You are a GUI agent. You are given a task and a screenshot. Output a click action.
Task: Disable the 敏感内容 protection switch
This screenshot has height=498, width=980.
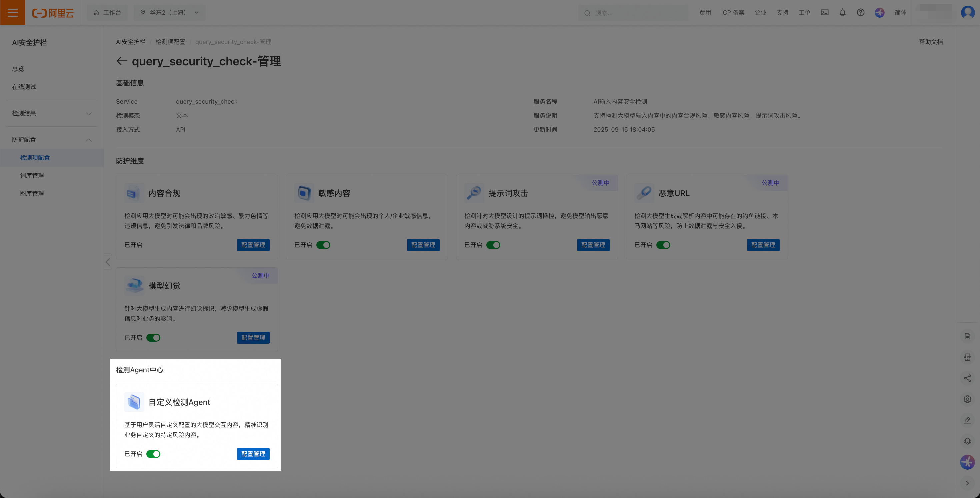coord(323,245)
